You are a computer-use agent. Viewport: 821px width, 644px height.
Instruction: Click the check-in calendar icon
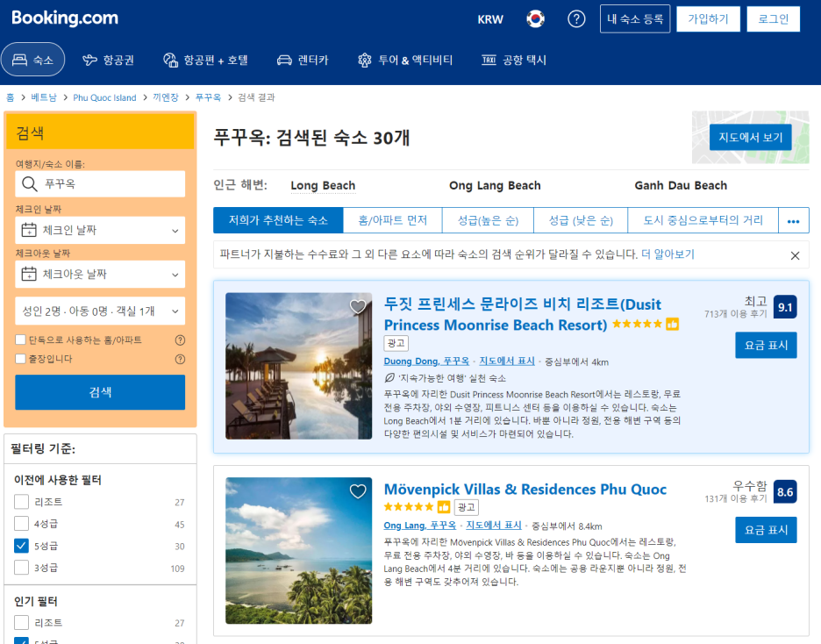pos(29,230)
